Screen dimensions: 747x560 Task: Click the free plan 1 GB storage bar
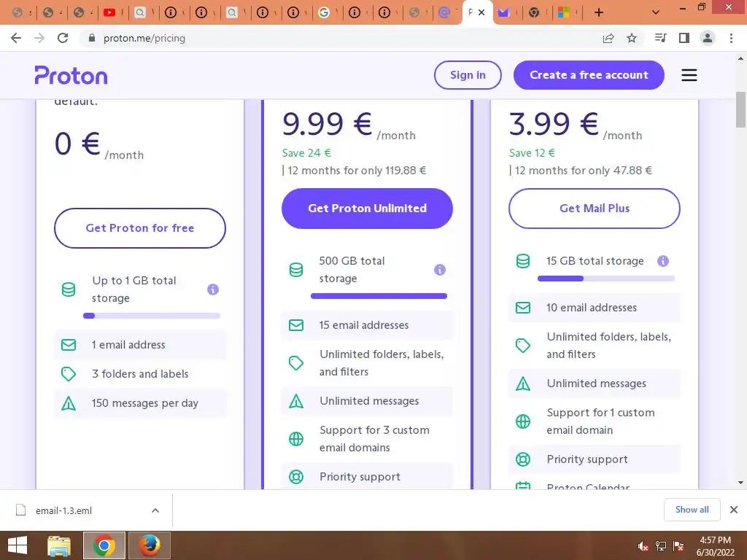152,316
